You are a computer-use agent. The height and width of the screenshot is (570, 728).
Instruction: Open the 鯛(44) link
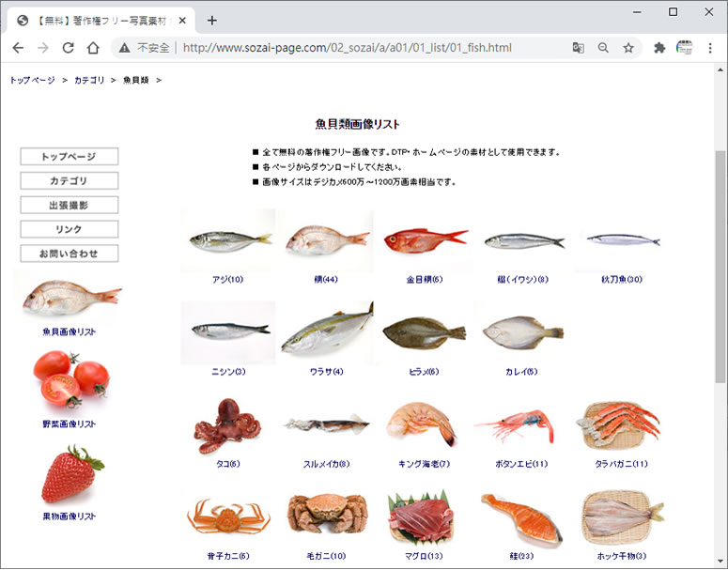[x=326, y=280]
